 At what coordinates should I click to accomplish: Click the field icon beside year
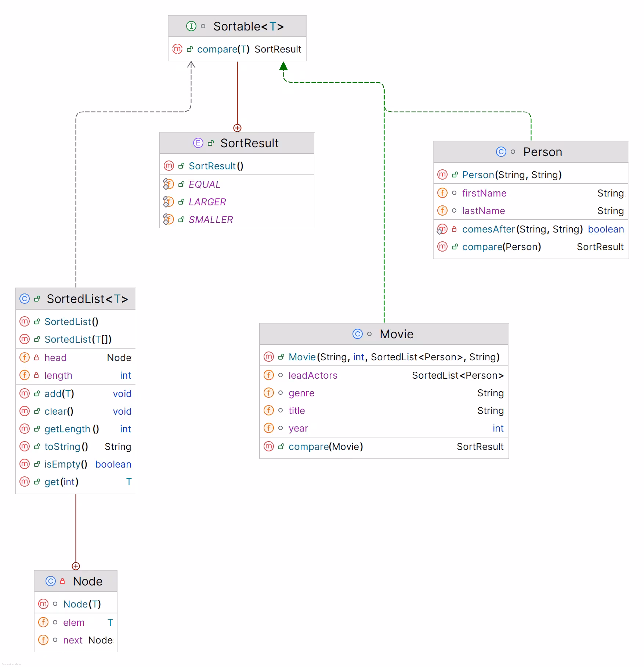[268, 428]
